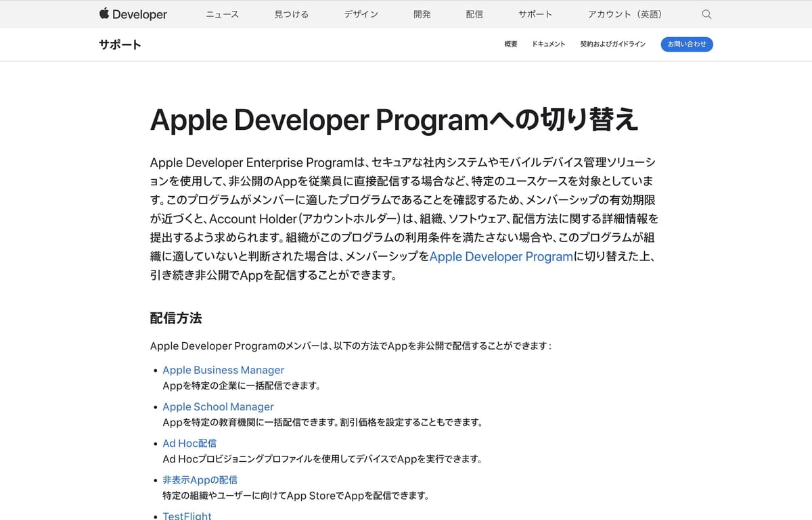Viewport: 812px width, 520px height.
Task: Open the Apple Business Manager link
Action: (x=223, y=370)
